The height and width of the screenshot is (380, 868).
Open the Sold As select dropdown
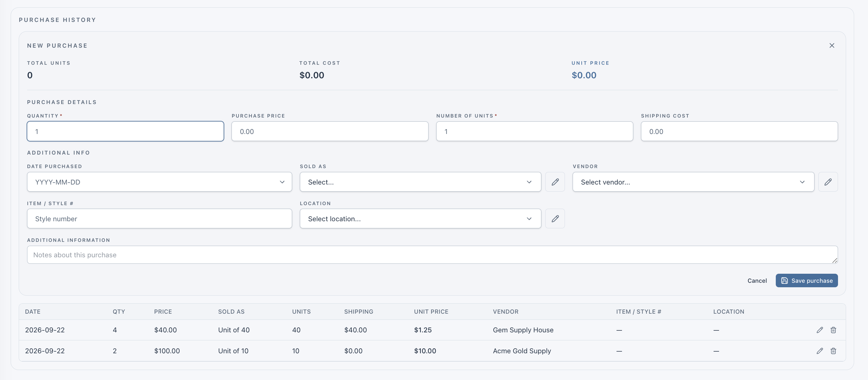click(x=420, y=182)
